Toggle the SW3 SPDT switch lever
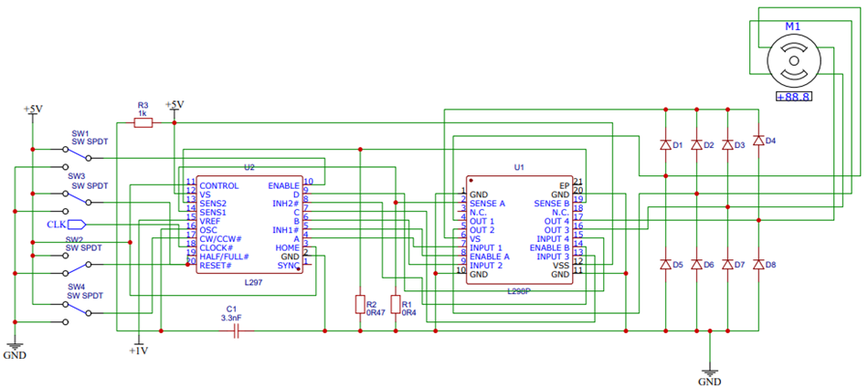 [78, 198]
